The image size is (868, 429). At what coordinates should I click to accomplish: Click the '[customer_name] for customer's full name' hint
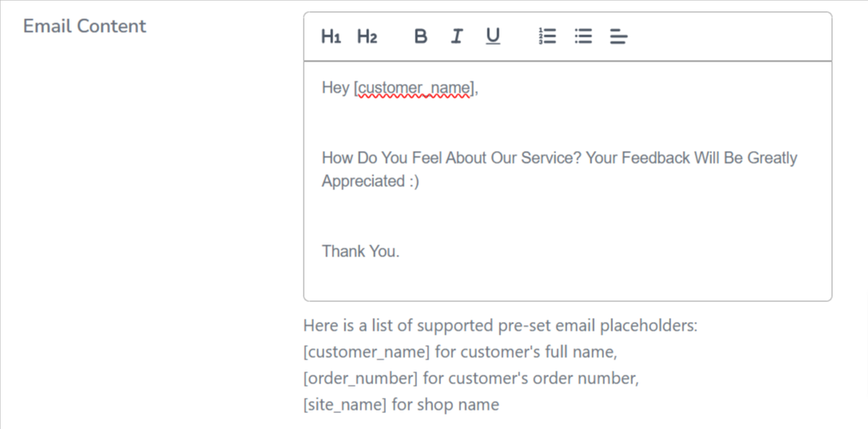[460, 352]
